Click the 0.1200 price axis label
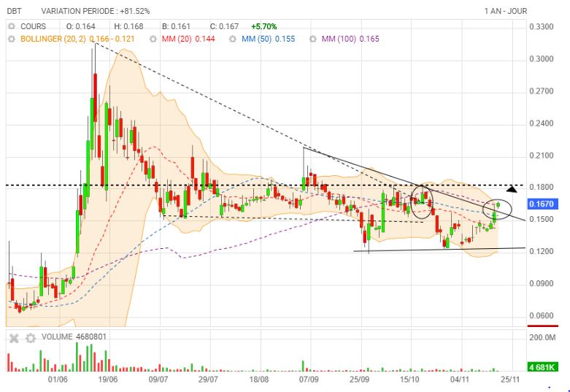The height and width of the screenshot is (392, 570). click(542, 251)
